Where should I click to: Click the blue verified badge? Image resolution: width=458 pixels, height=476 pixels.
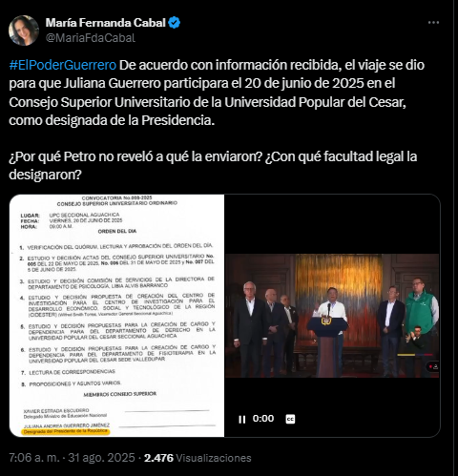pos(174,23)
